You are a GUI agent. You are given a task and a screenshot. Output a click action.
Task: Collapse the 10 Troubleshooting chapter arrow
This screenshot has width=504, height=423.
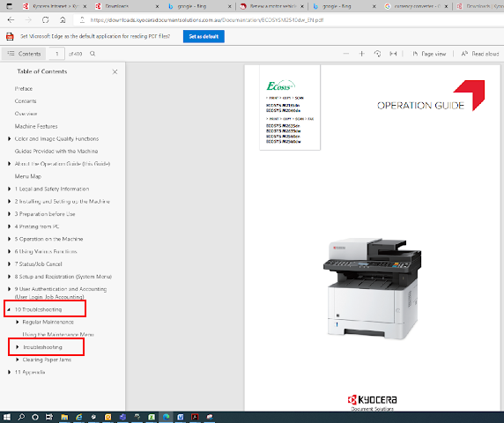pyautogui.click(x=9, y=309)
